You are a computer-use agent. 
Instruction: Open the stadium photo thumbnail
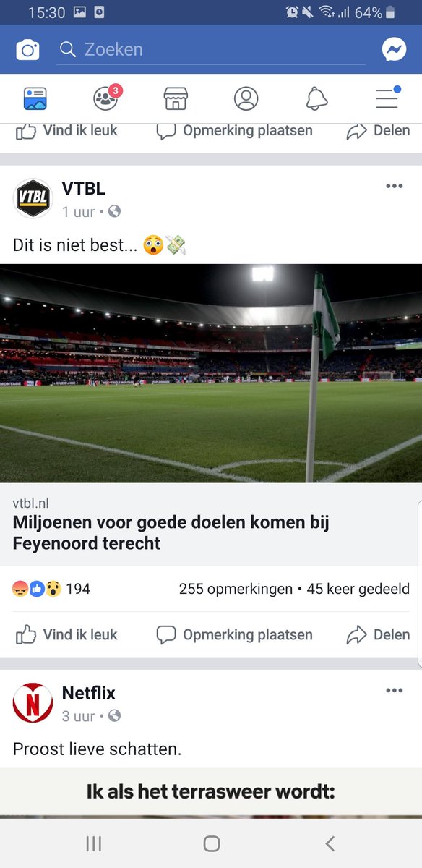[211, 373]
